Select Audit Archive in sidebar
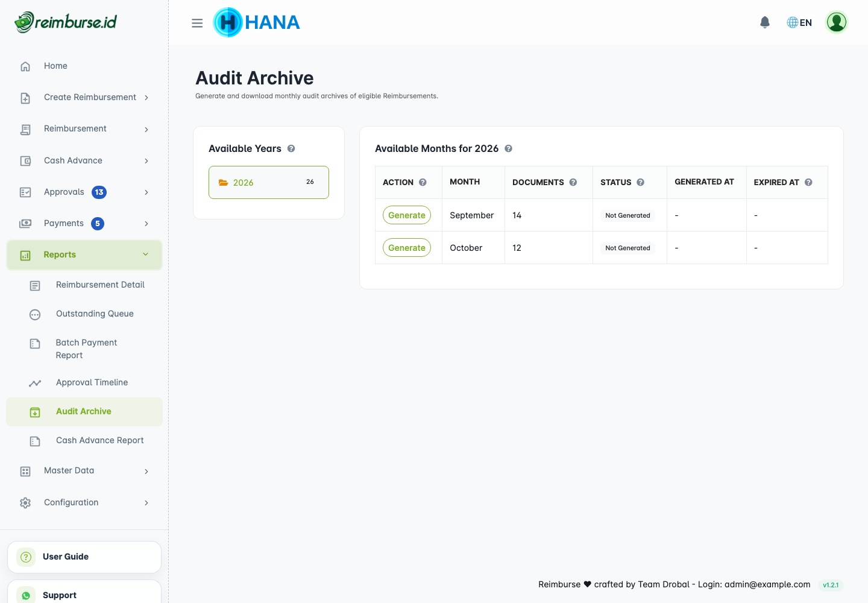This screenshot has width=868, height=603. 84,412
